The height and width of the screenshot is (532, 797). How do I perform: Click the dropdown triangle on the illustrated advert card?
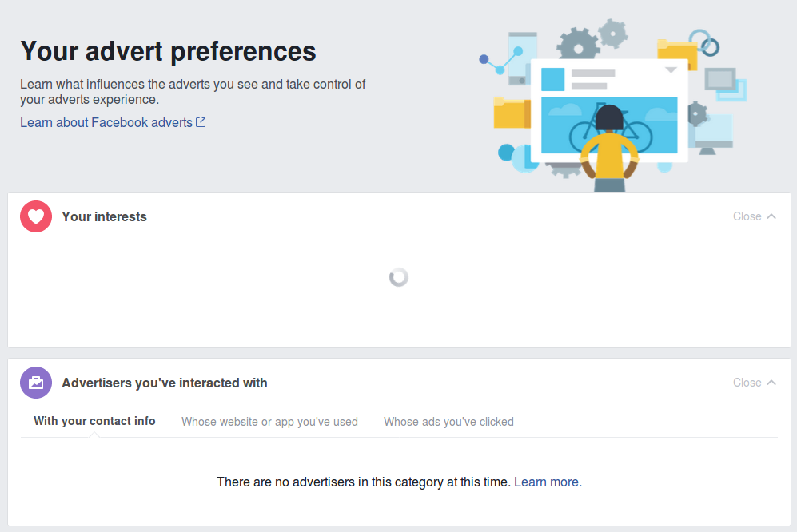671,70
